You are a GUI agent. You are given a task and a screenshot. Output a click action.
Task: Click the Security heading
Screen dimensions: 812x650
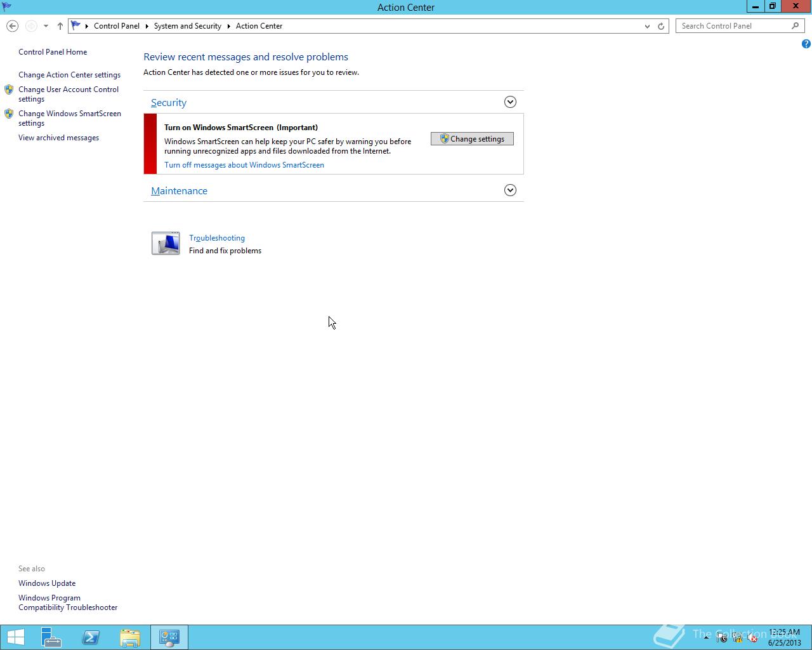pos(169,103)
